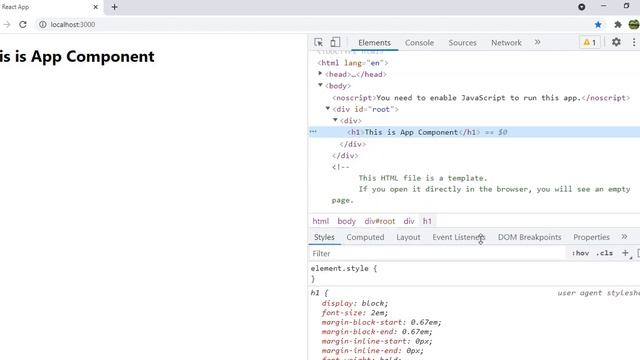Toggle the :hov element state panel
Viewport: 640px width, 360px height.
point(580,253)
